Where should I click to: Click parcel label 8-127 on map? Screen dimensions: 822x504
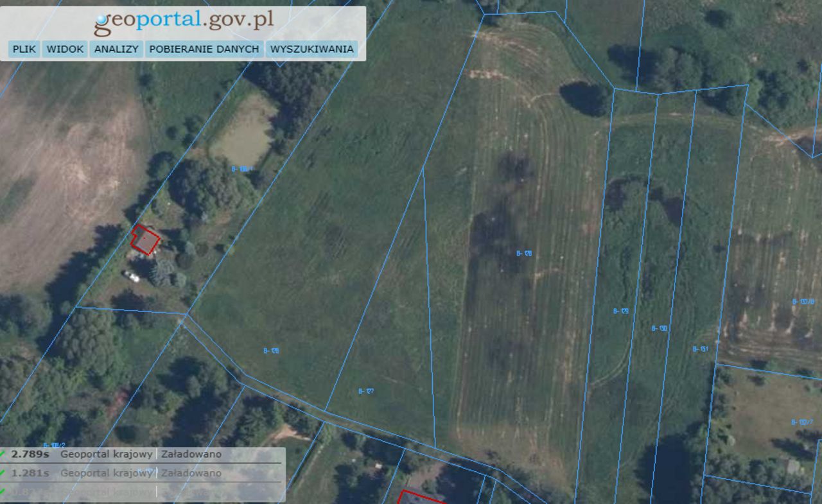tap(366, 390)
